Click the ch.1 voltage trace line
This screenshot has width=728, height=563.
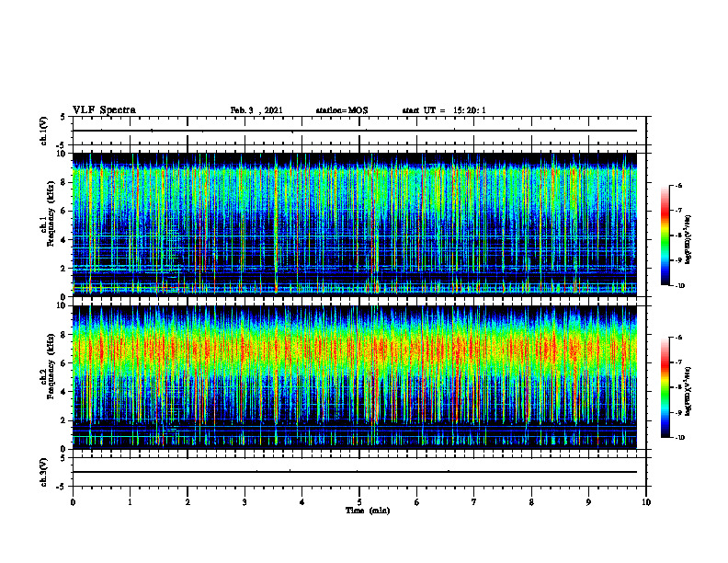[355, 131]
